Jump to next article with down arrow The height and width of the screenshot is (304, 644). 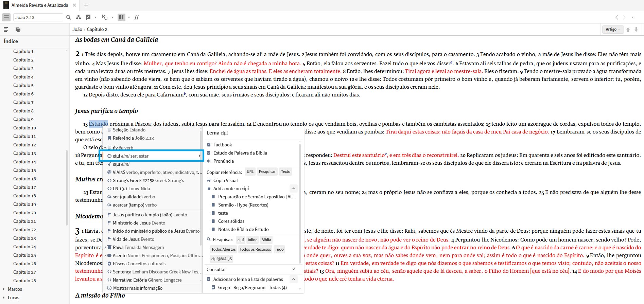tap(636, 30)
